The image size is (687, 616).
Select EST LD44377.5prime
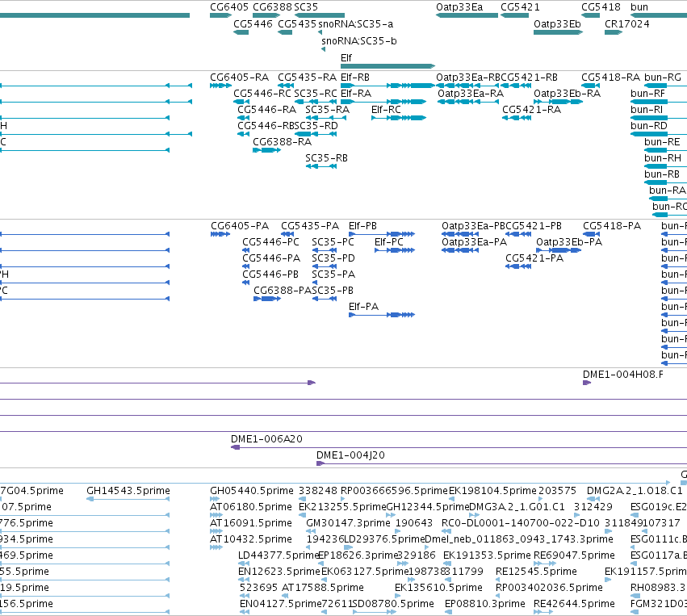(x=244, y=564)
